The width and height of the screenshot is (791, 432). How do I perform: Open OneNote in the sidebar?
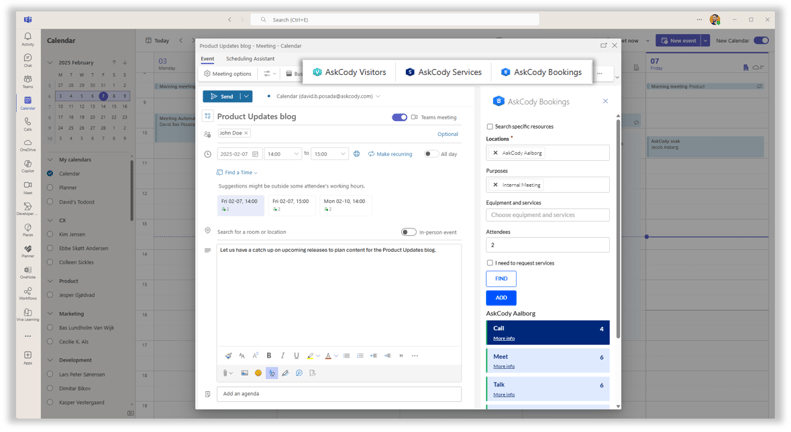click(28, 272)
